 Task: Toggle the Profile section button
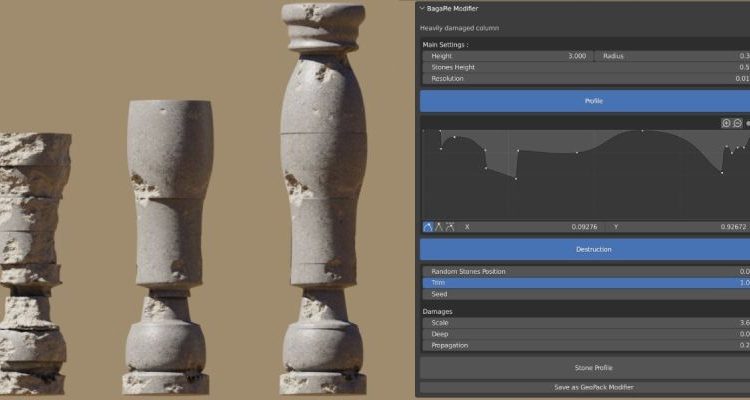pos(585,101)
